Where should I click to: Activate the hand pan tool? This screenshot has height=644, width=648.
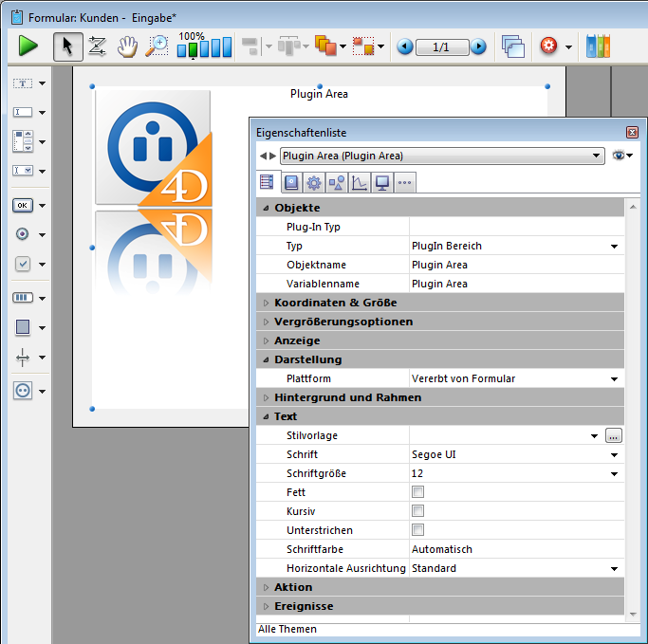[126, 46]
